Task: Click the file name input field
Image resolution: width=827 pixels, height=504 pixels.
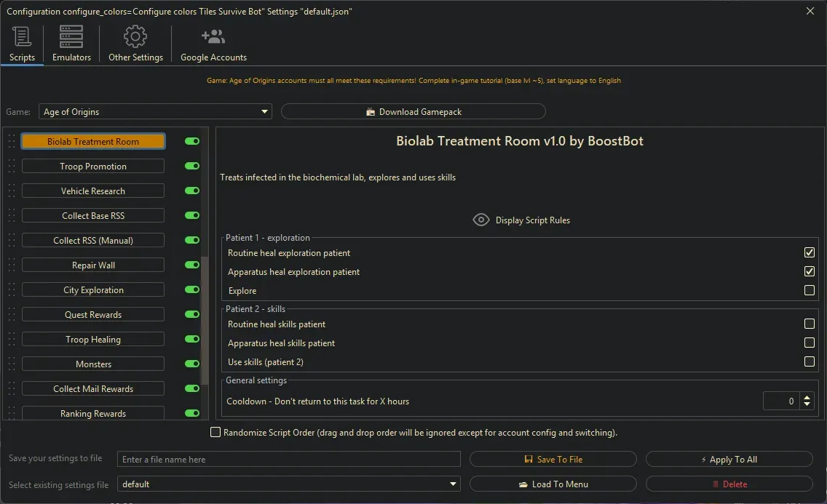Action: click(x=289, y=460)
